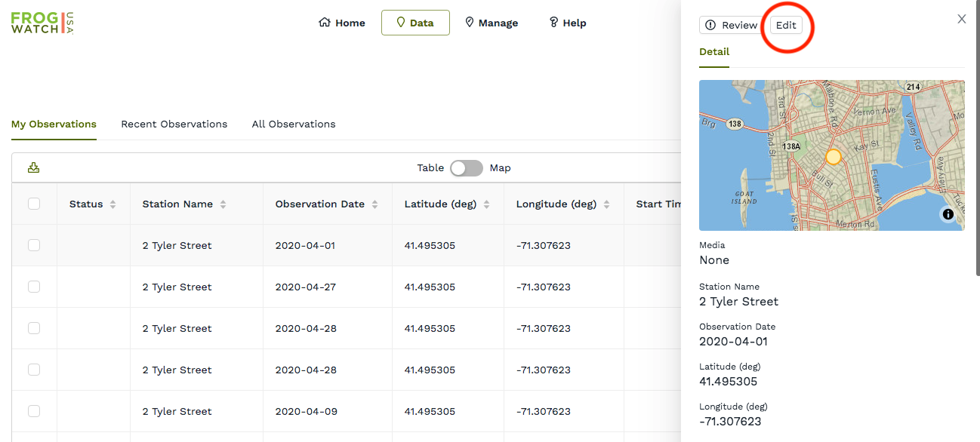Click the Review button
The height and width of the screenshot is (442, 980).
click(731, 25)
